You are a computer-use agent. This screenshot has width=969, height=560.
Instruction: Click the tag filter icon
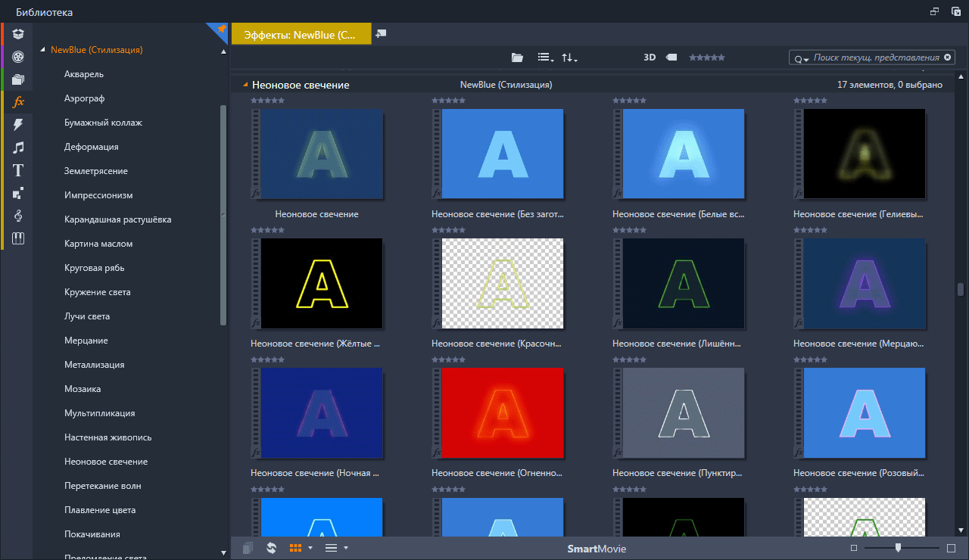(x=671, y=58)
